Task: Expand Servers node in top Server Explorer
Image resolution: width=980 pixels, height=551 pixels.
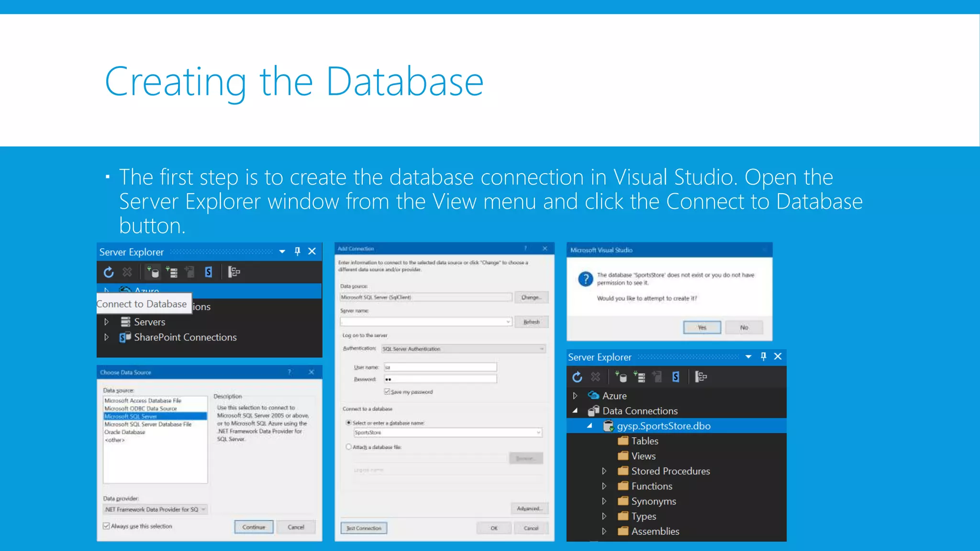Action: [x=107, y=322]
